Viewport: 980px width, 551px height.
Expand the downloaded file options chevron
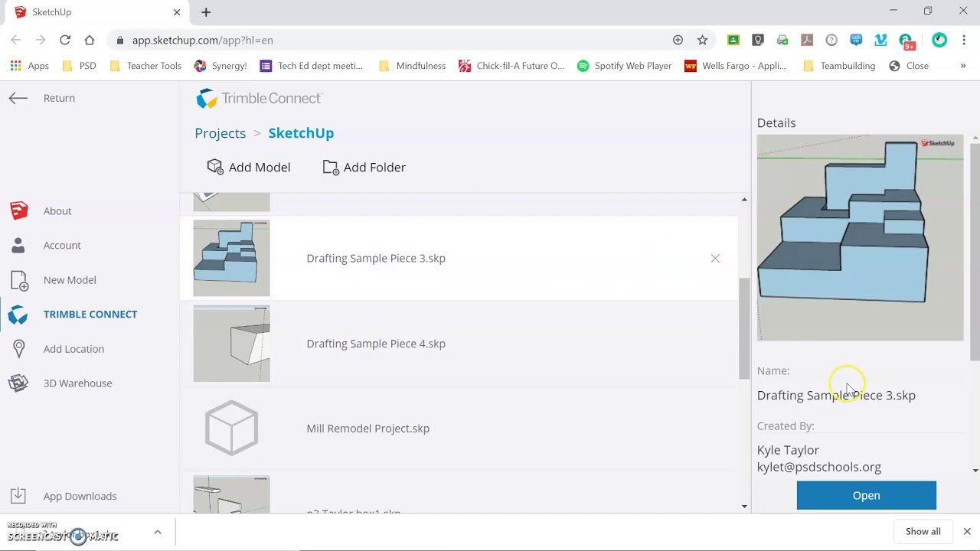(x=158, y=532)
